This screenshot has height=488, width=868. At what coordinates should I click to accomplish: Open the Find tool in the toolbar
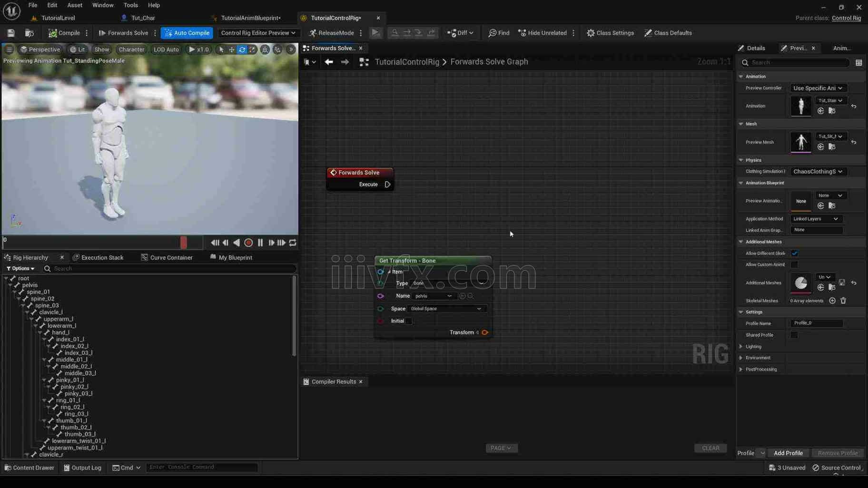tap(499, 33)
